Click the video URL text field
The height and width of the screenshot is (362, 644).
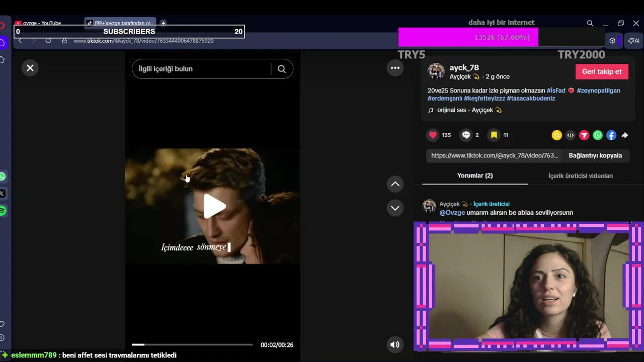pos(495,155)
